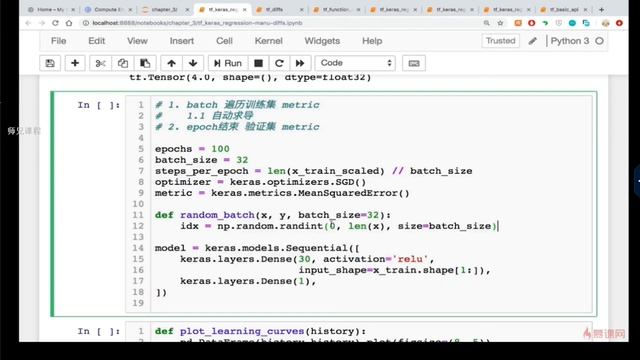Screen dimensions: 640x360
Task: Open the Help menu
Action: 372,41
